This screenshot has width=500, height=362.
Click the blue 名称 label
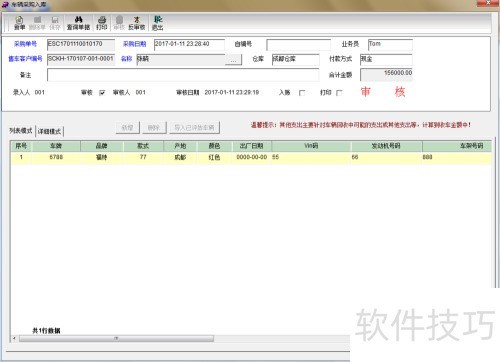click(126, 59)
